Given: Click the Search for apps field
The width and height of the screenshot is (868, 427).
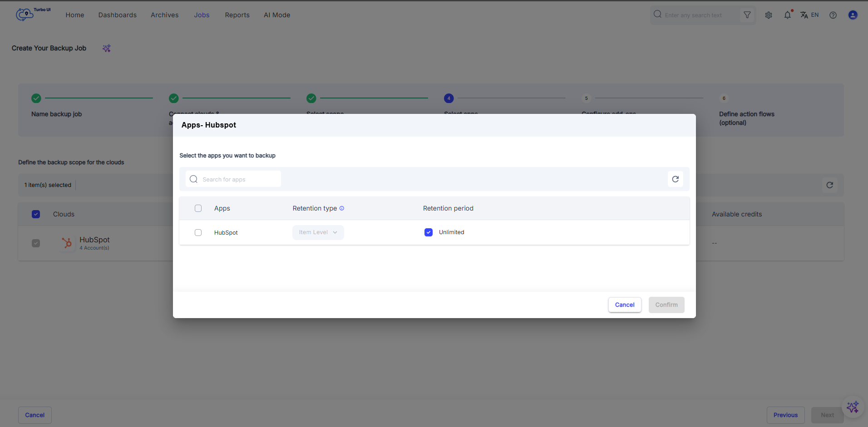Looking at the screenshot, I should click(233, 179).
